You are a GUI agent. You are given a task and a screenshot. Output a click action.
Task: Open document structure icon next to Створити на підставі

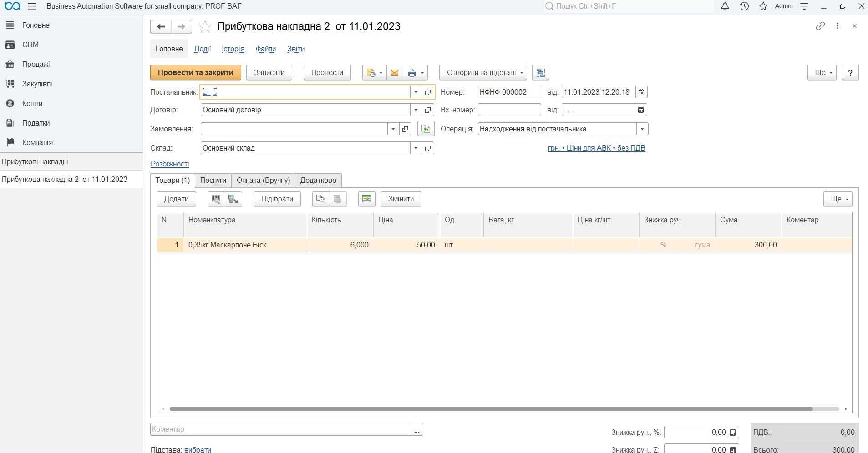[540, 73]
